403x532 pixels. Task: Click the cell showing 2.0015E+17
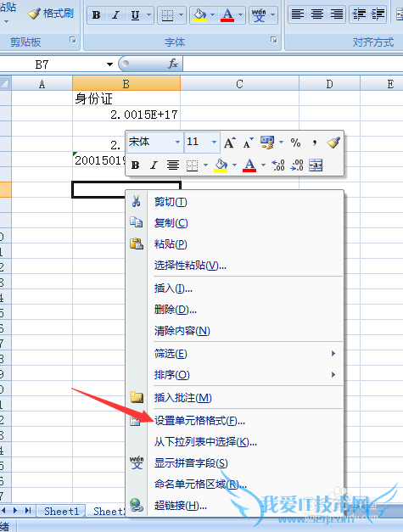126,115
